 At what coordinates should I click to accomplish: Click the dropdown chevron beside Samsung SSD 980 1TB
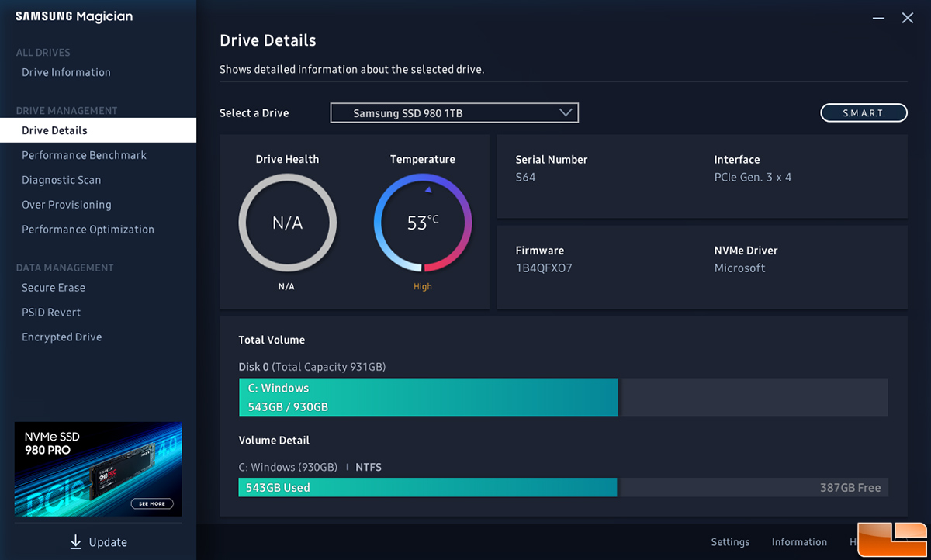(x=566, y=113)
